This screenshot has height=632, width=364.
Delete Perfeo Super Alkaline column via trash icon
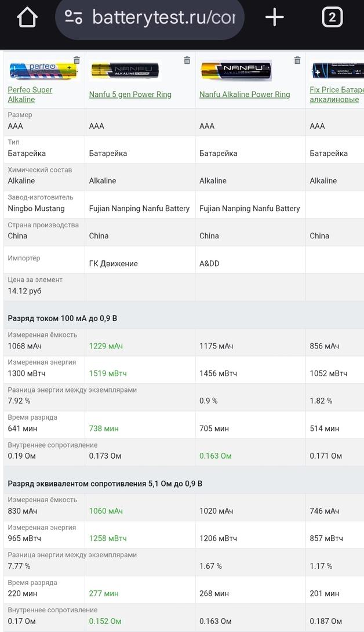(77, 60)
